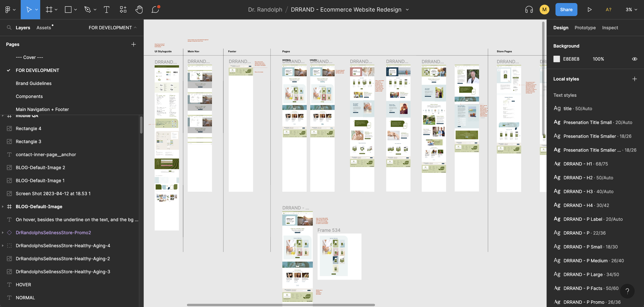The image size is (644, 307).
Task: Switch to the Prototype tab
Action: click(585, 28)
